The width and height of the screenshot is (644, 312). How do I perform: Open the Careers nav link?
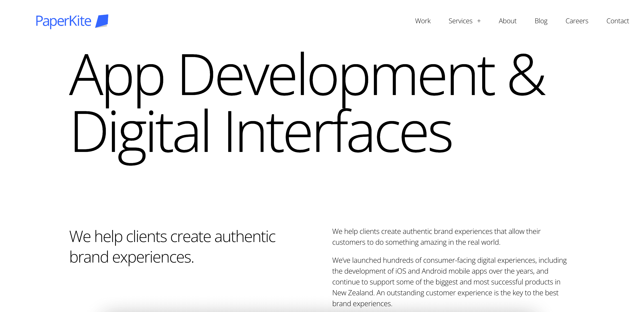[x=577, y=21]
